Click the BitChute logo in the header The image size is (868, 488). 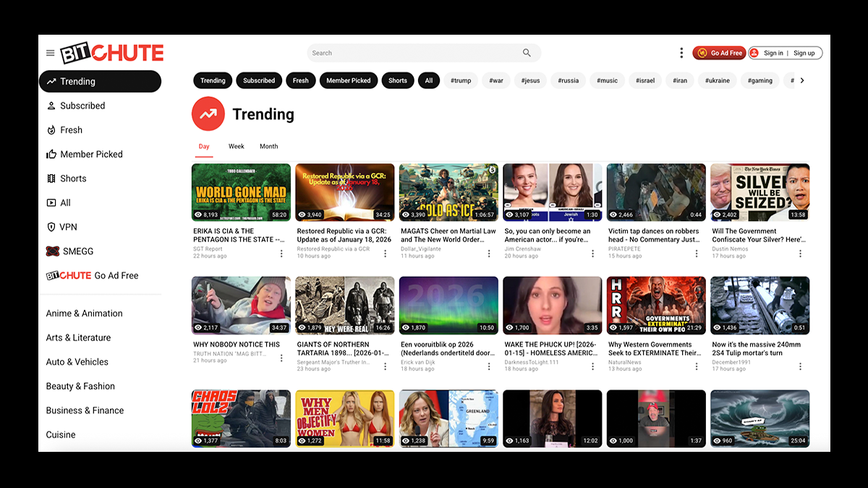pyautogui.click(x=112, y=53)
